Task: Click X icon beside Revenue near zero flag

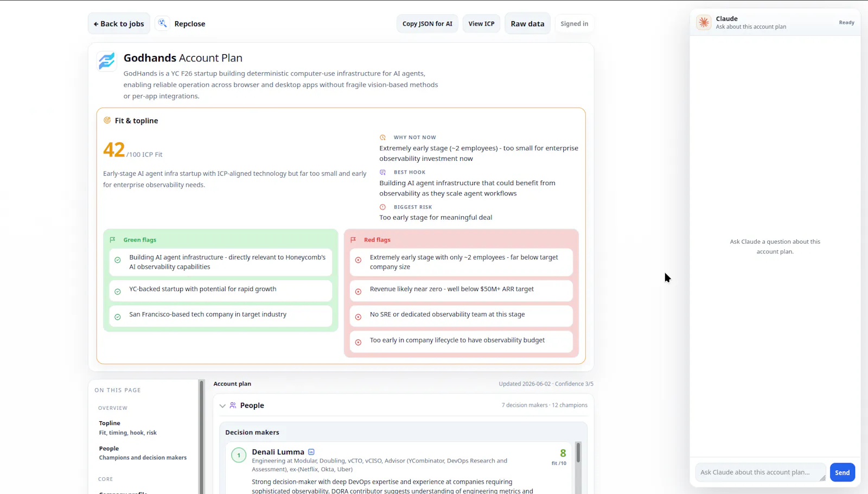Action: tap(358, 292)
